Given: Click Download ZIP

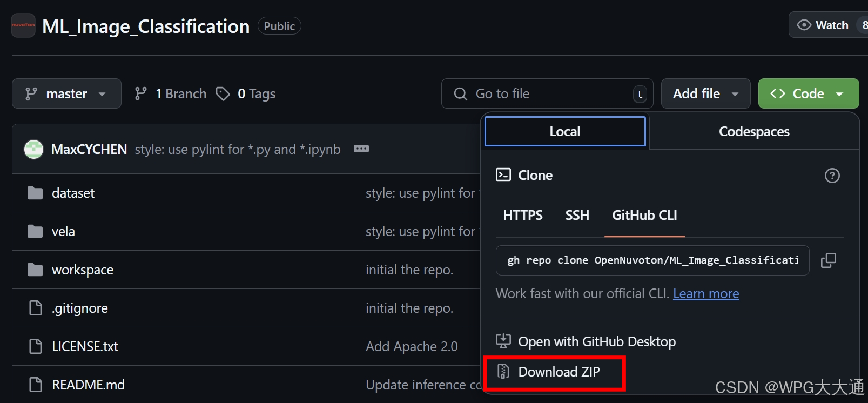Looking at the screenshot, I should [x=559, y=372].
